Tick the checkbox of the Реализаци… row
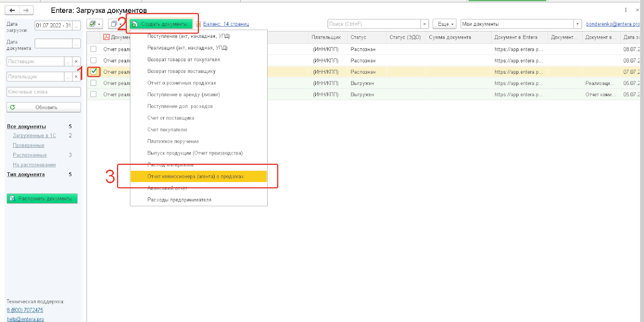 tap(94, 83)
